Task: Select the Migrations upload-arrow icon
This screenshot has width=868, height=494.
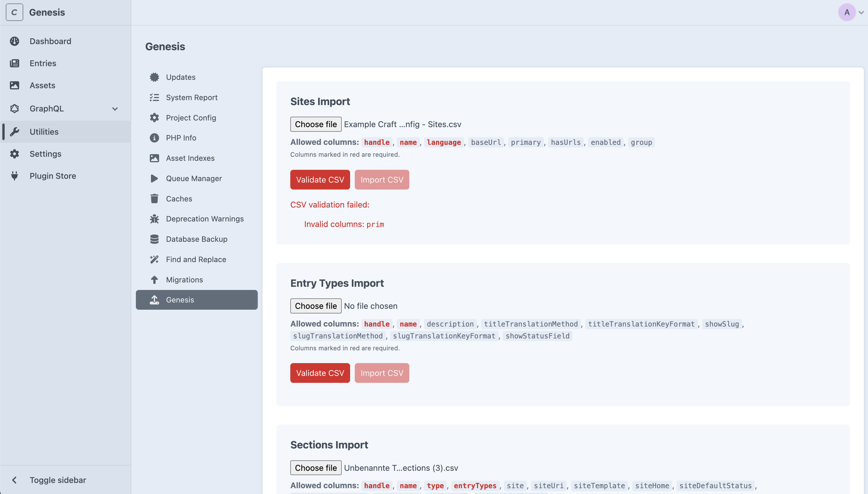Action: pyautogui.click(x=154, y=279)
